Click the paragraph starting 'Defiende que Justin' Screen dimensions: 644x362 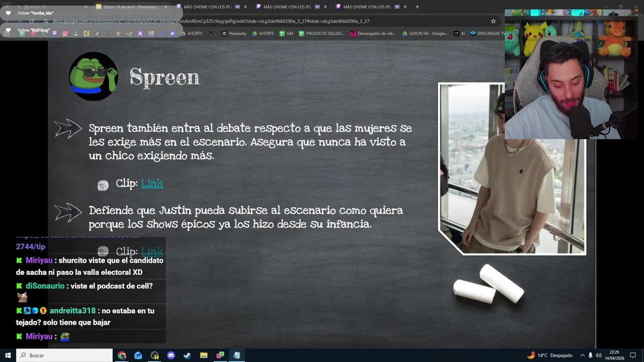tap(246, 217)
